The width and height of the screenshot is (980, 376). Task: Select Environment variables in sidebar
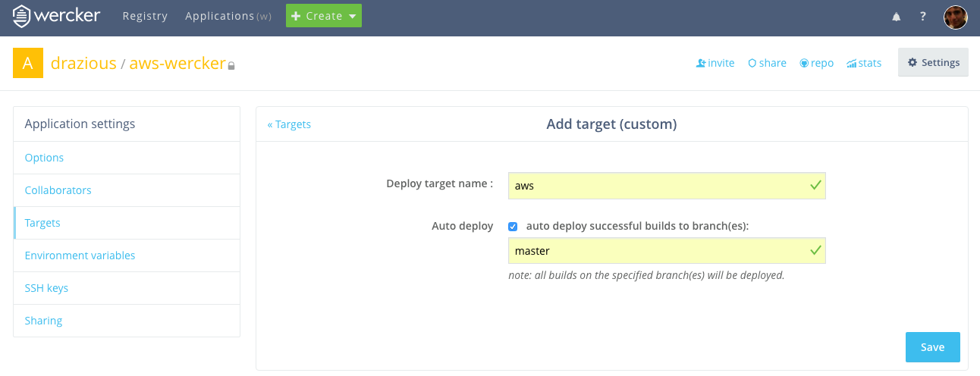127,255
